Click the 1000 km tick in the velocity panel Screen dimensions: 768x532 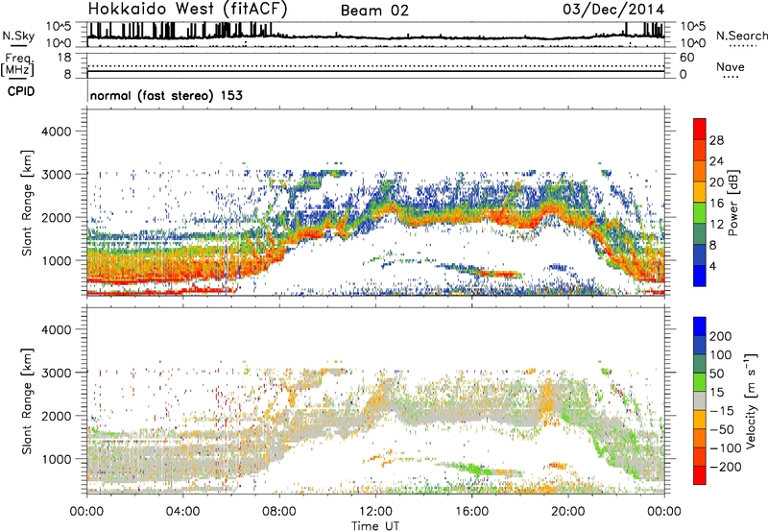tap(57, 459)
